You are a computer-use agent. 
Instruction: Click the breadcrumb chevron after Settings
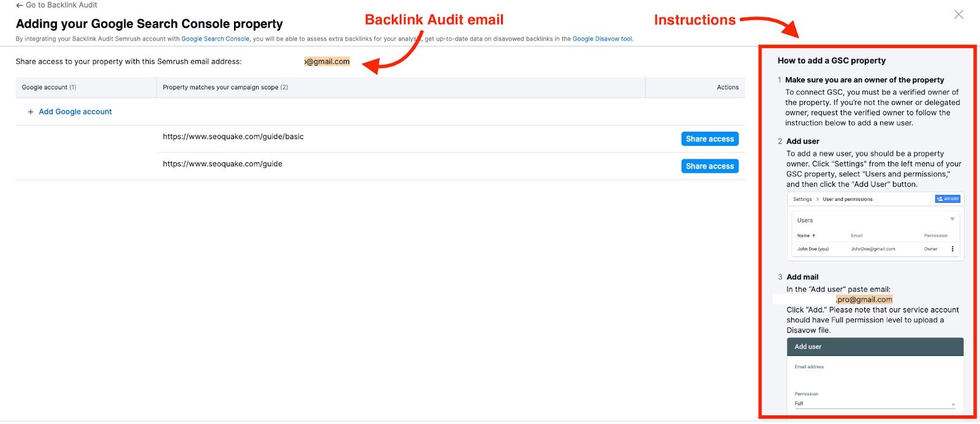817,199
